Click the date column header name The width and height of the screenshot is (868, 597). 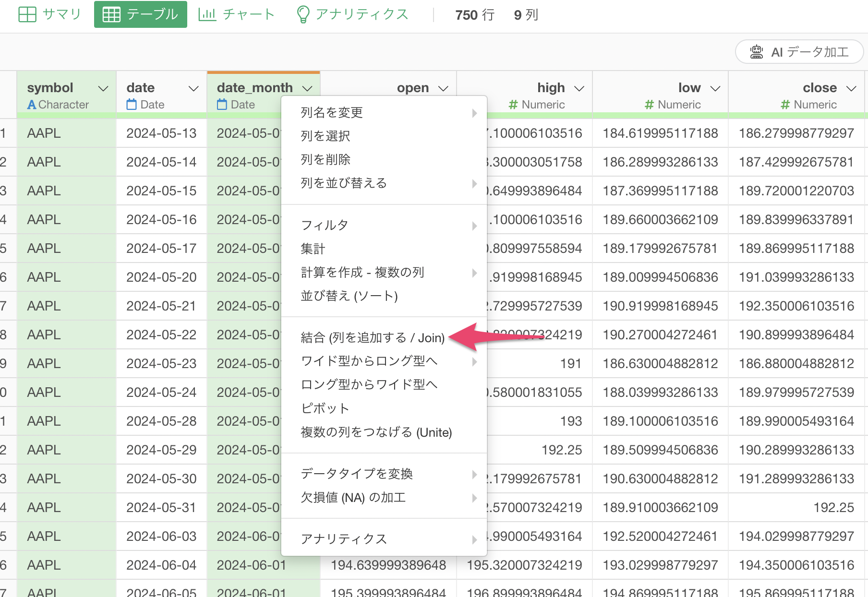click(141, 88)
